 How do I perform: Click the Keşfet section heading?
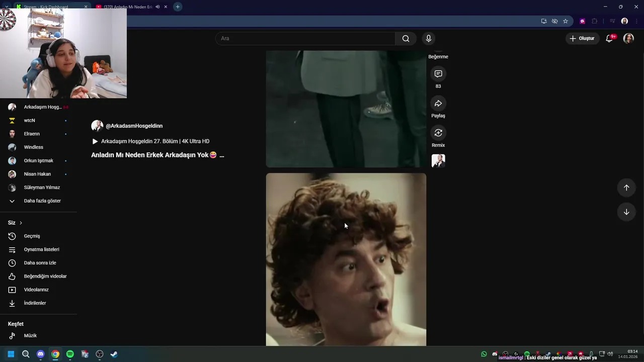[x=16, y=324]
